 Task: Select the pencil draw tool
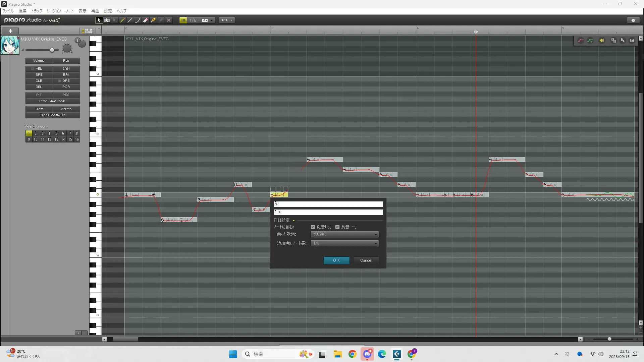pyautogui.click(x=122, y=20)
